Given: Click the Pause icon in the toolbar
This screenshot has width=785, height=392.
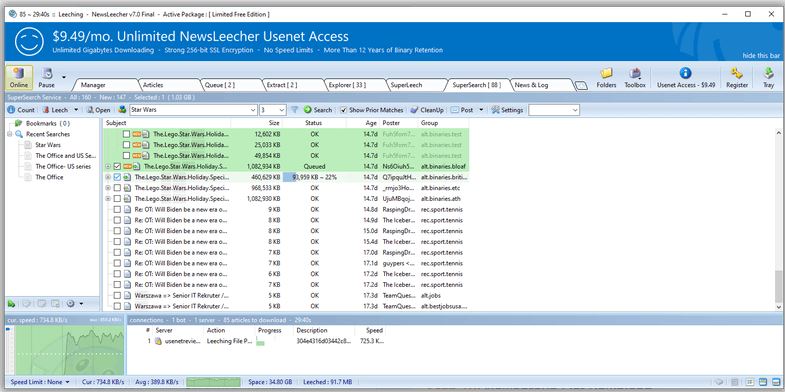Looking at the screenshot, I should tap(47, 74).
